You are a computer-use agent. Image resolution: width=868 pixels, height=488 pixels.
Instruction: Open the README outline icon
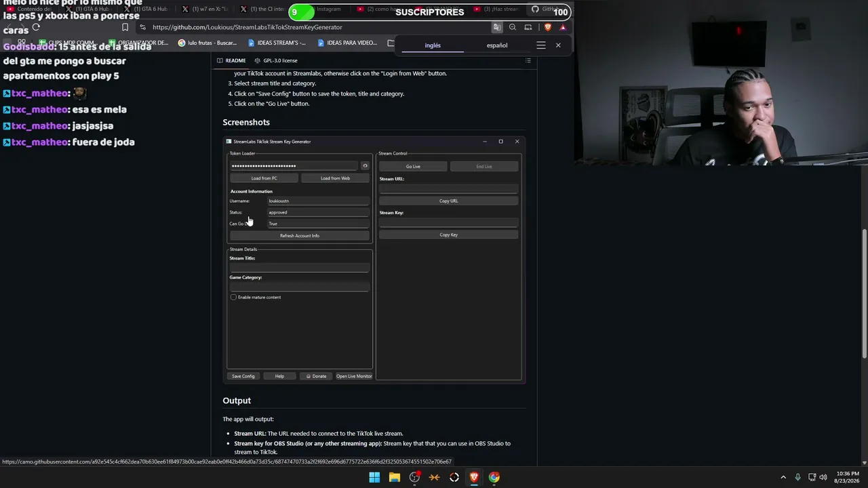[528, 60]
